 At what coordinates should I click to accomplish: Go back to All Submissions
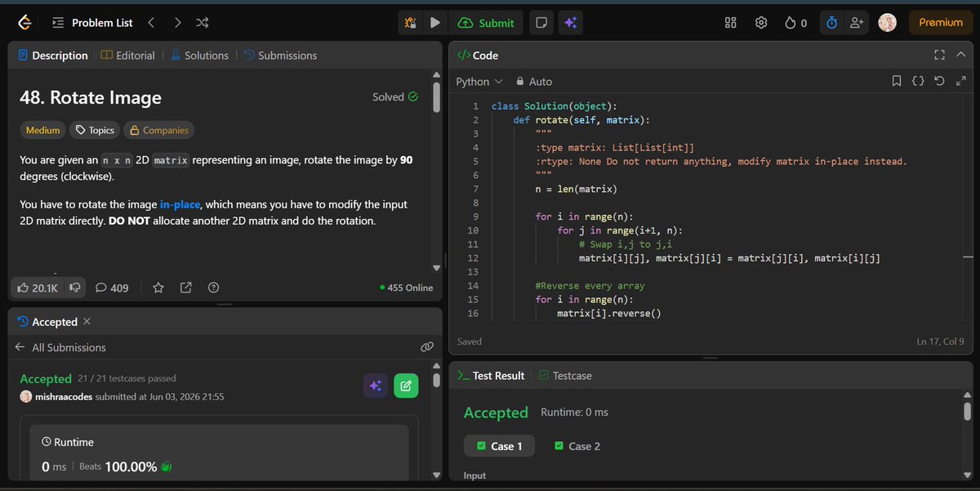pos(60,347)
